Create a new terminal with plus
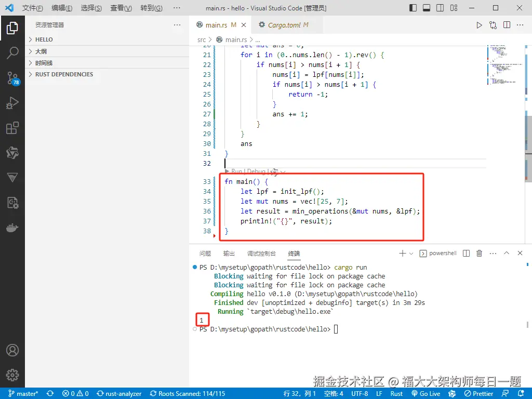 point(403,253)
